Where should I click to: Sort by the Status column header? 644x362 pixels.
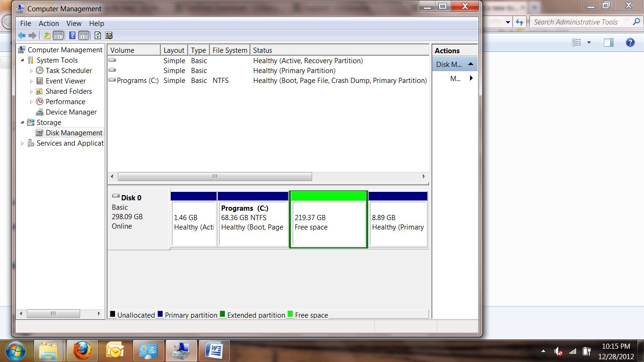coord(339,50)
